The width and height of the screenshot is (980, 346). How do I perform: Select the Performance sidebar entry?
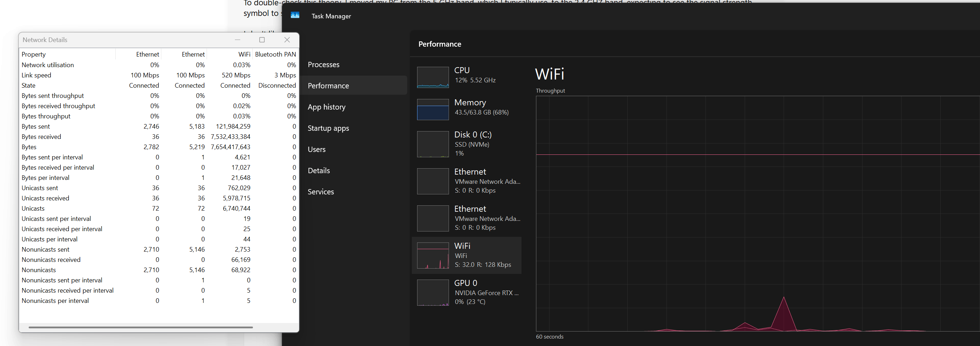[x=328, y=86]
